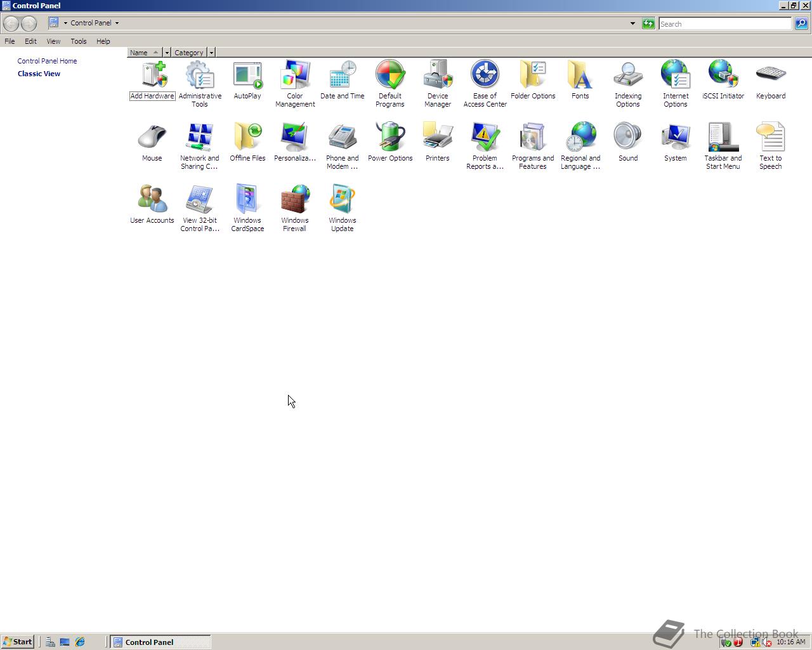Open Phone and Modem options
Image resolution: width=812 pixels, height=650 pixels.
coord(343,146)
